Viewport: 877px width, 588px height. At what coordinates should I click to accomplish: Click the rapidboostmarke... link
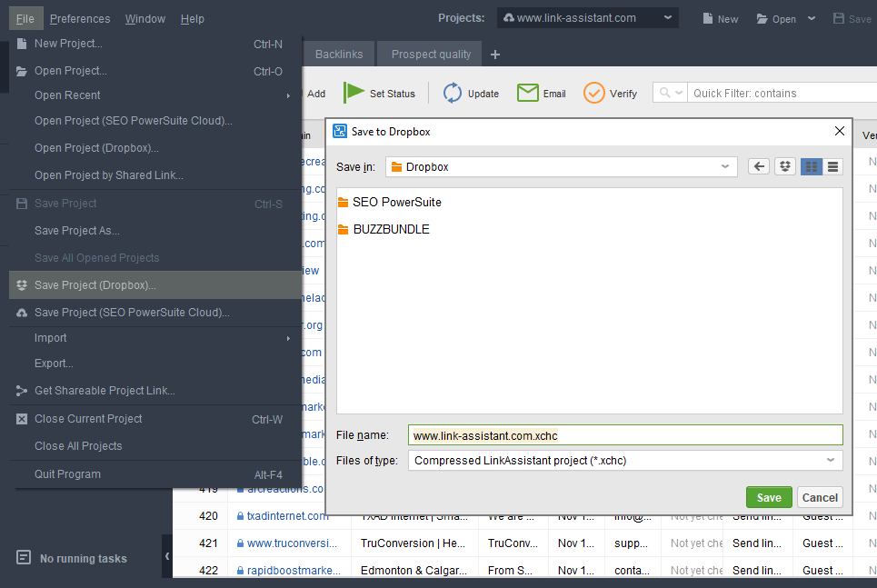[294, 570]
